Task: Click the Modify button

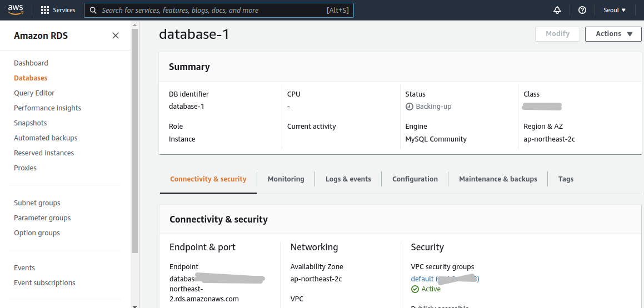Action: point(557,34)
